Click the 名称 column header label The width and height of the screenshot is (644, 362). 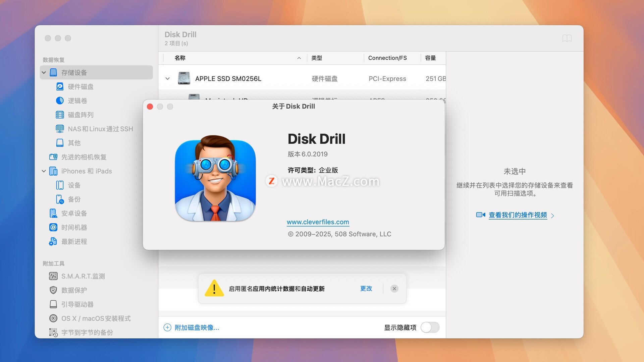(x=180, y=58)
